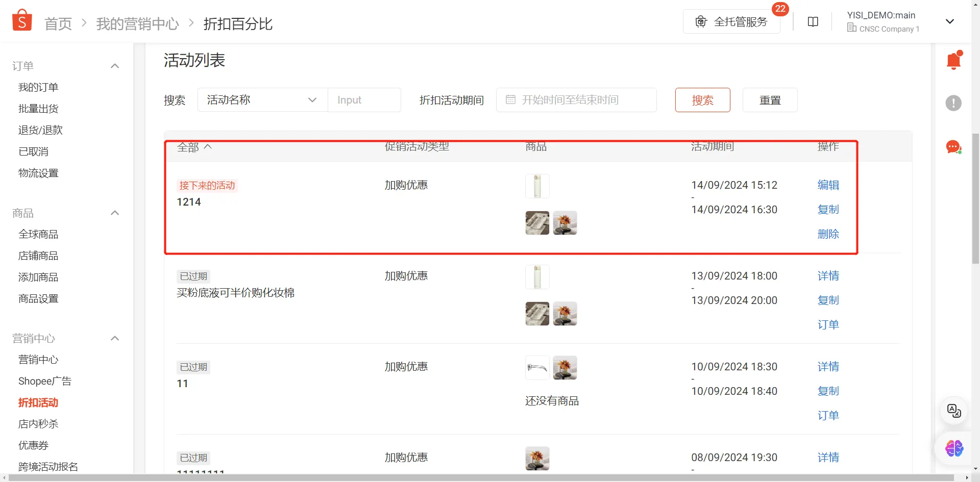Screen dimensions: 980x482
Task: Collapse the 营销中心 sidebar section
Action: tap(115, 338)
